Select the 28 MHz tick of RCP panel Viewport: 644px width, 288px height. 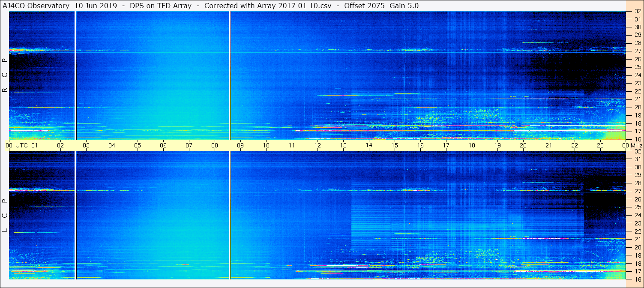pyautogui.click(x=637, y=43)
